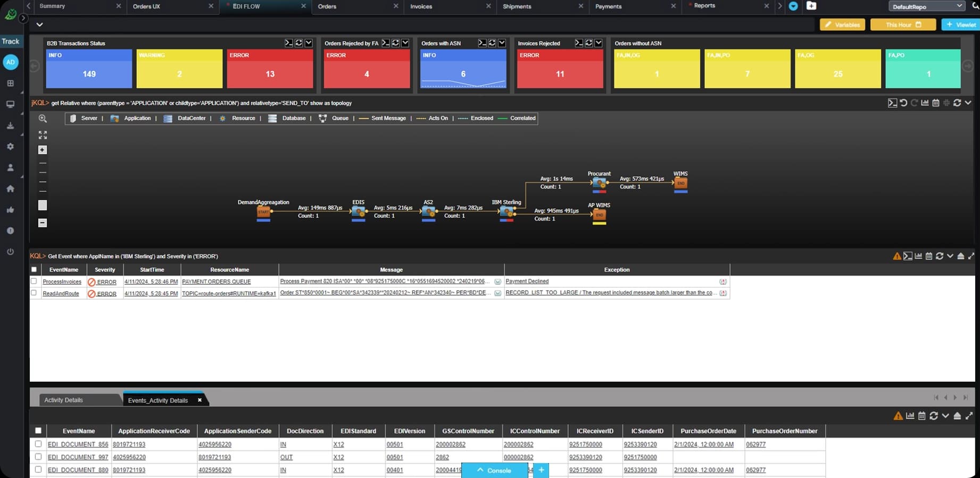Check the ReadAndRoute row checkbox
Screen dimensions: 980x478
click(34, 293)
